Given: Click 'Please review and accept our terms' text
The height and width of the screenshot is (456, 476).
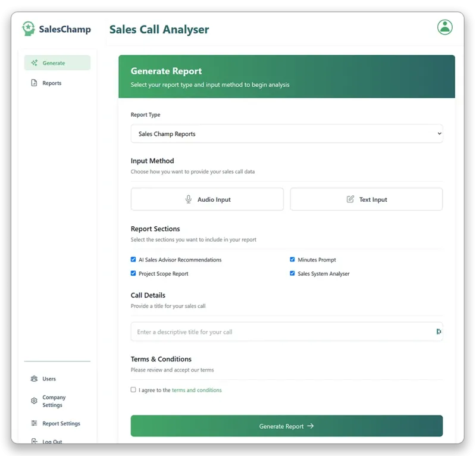Looking at the screenshot, I should (172, 370).
